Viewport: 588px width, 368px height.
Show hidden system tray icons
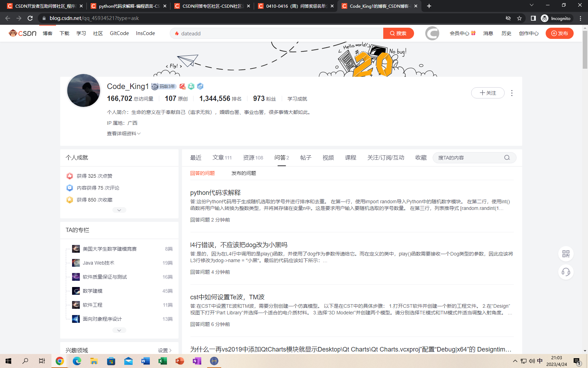(515, 361)
